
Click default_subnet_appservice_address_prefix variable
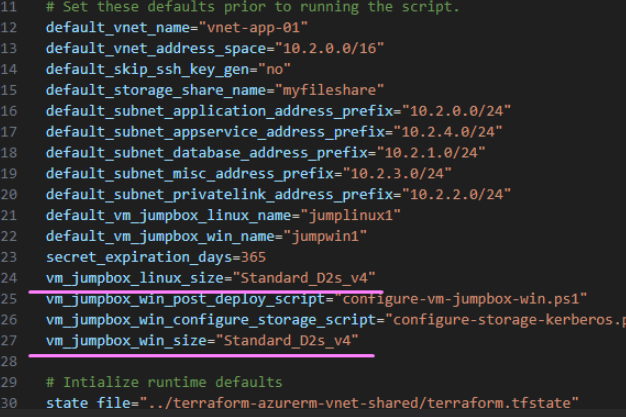[216, 132]
